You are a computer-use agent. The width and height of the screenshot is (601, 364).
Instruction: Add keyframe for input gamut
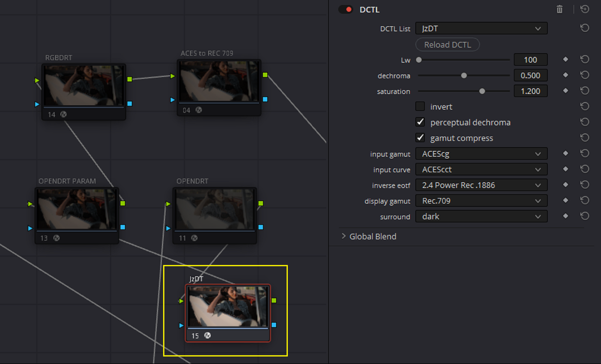[565, 153]
